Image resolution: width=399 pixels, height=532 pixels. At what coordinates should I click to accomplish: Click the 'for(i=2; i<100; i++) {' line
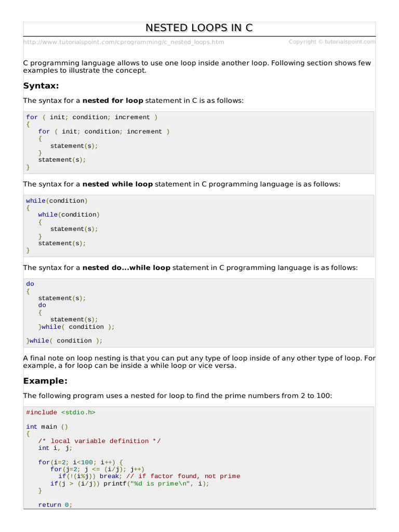tap(81, 462)
